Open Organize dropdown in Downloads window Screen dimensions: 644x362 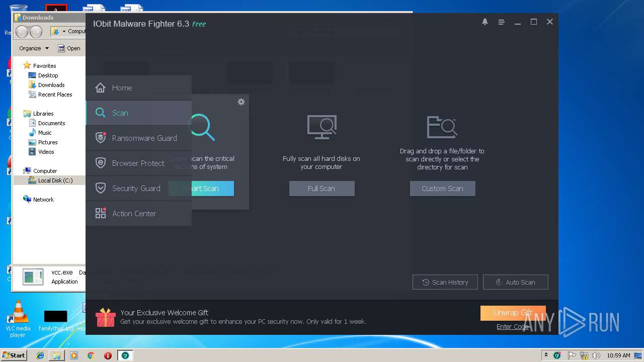tap(34, 48)
